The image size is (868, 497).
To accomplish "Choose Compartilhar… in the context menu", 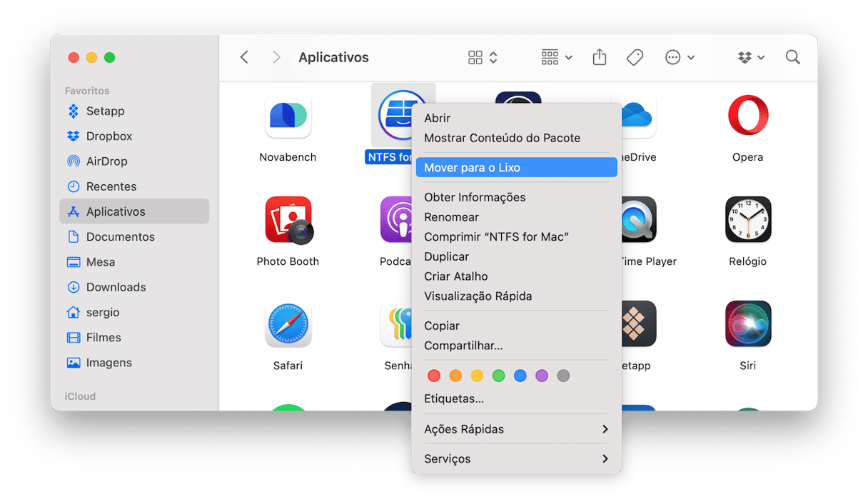I will pos(517,346).
